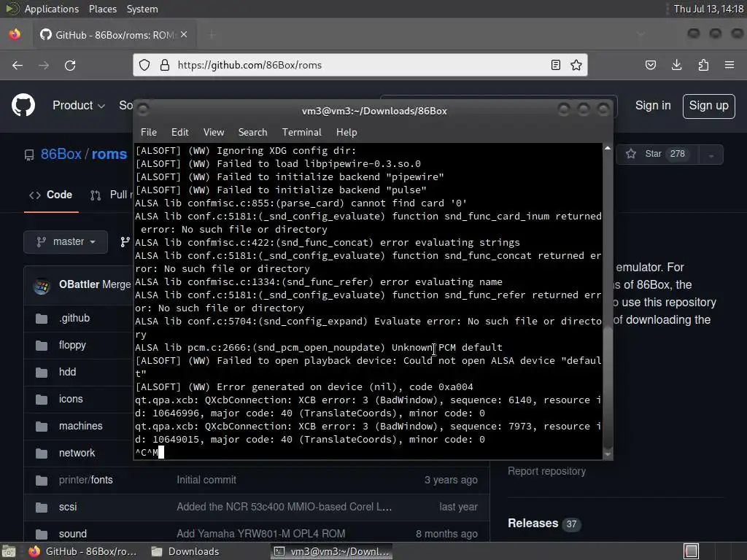Open the Code tab
747x560 pixels.
pyautogui.click(x=51, y=195)
